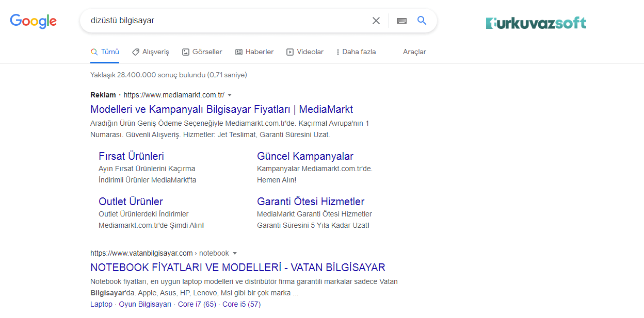Image resolution: width=644 pixels, height=318 pixels.
Task: Expand dropdown arrow next to vatanbilgisayar notebook URL
Action: coord(235,253)
